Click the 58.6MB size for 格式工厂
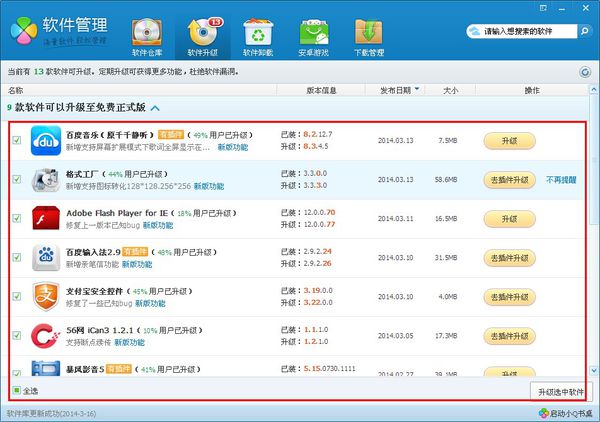 (x=446, y=179)
